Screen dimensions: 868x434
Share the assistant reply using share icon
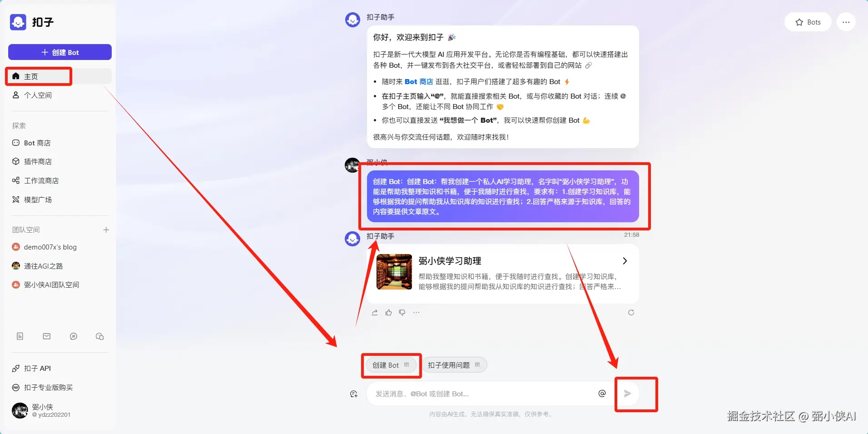tap(375, 313)
